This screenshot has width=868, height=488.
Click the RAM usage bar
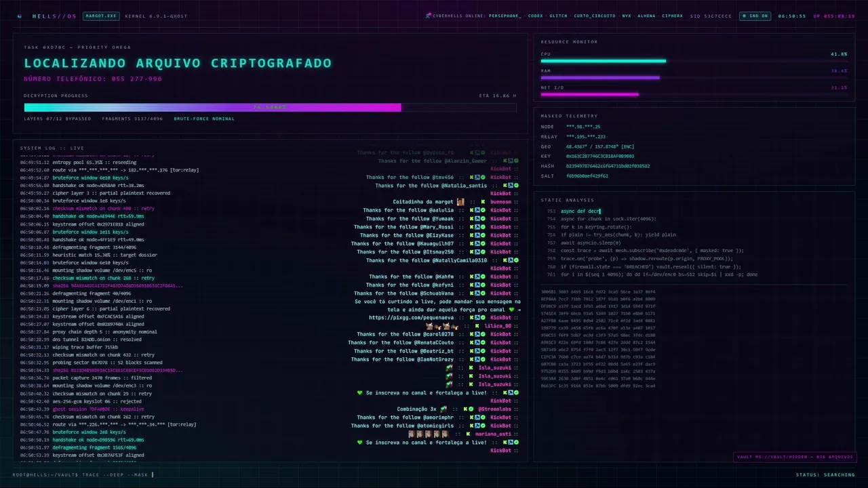[694, 78]
